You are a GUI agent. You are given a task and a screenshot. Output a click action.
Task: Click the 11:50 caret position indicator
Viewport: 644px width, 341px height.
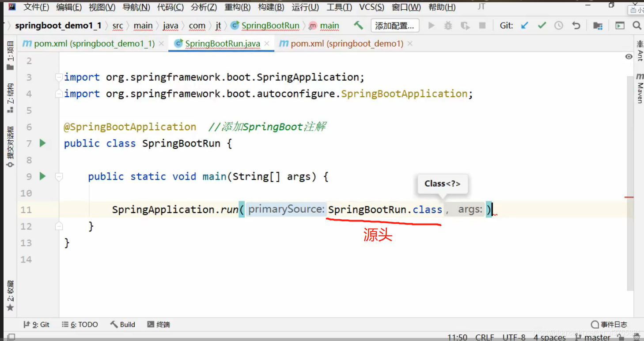click(457, 337)
